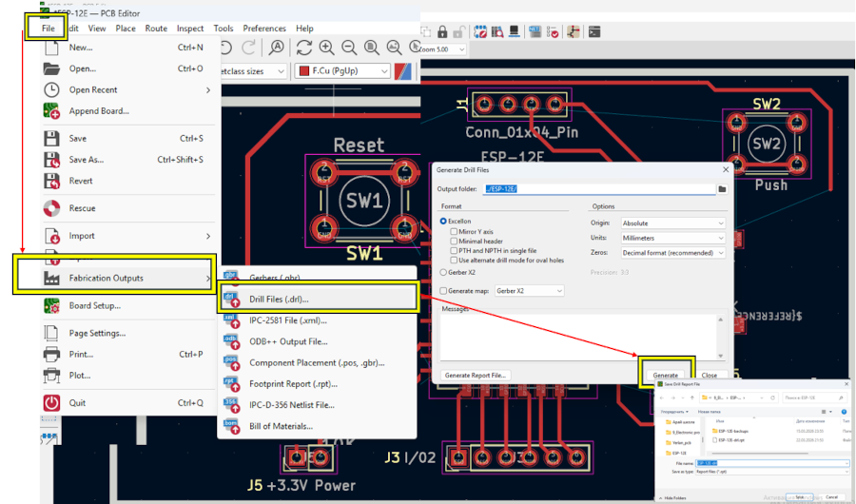Open the Footprint Library Browser icon
856x504 pixels.
point(496,31)
